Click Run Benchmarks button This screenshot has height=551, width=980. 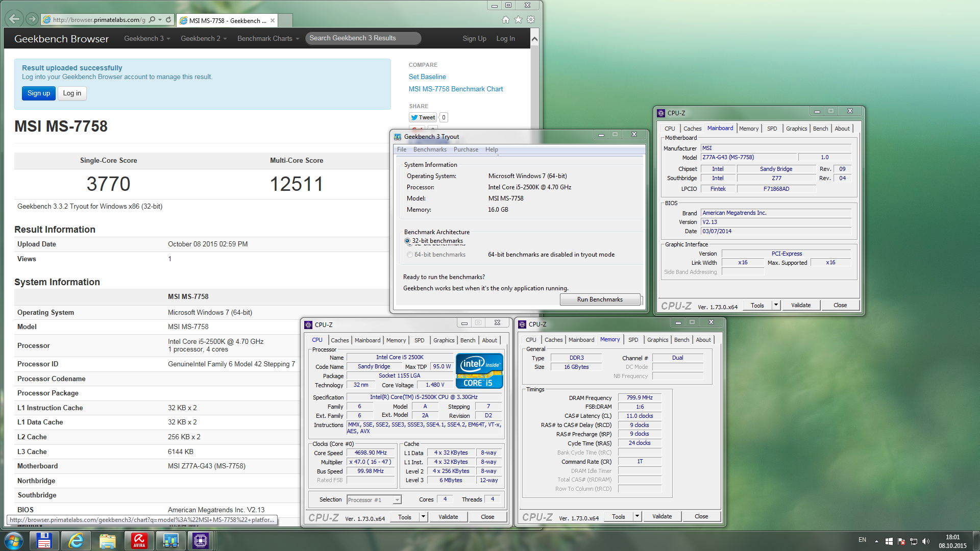pyautogui.click(x=600, y=299)
